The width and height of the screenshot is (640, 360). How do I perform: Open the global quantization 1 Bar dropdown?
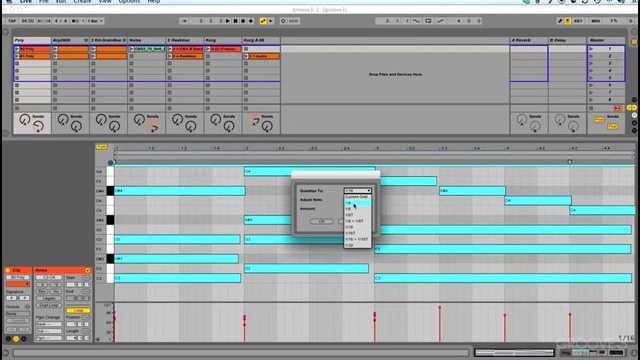pos(96,21)
